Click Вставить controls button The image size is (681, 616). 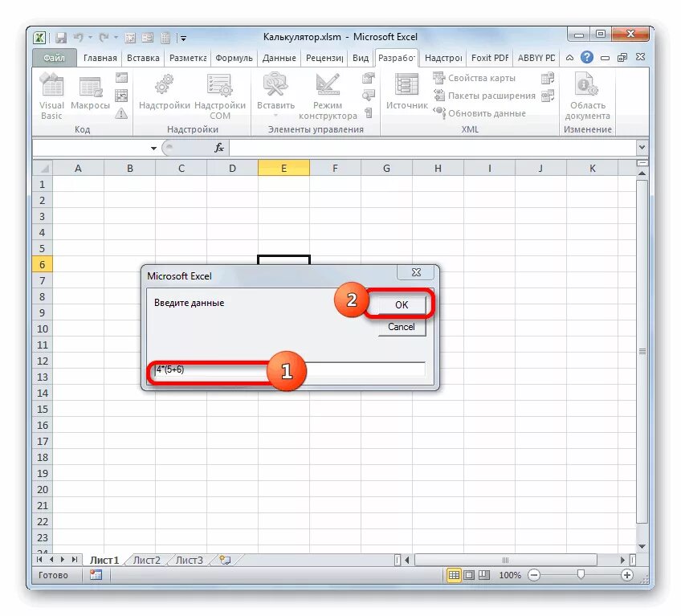275,95
